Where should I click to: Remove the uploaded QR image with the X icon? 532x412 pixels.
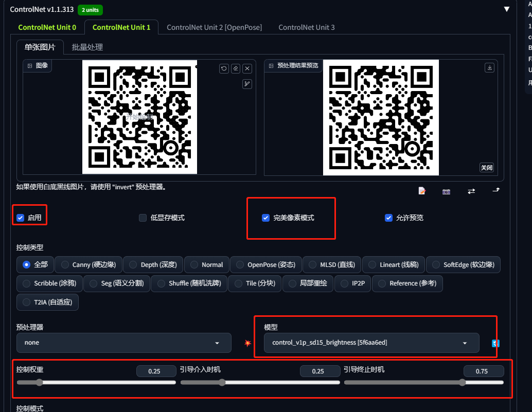pos(247,68)
